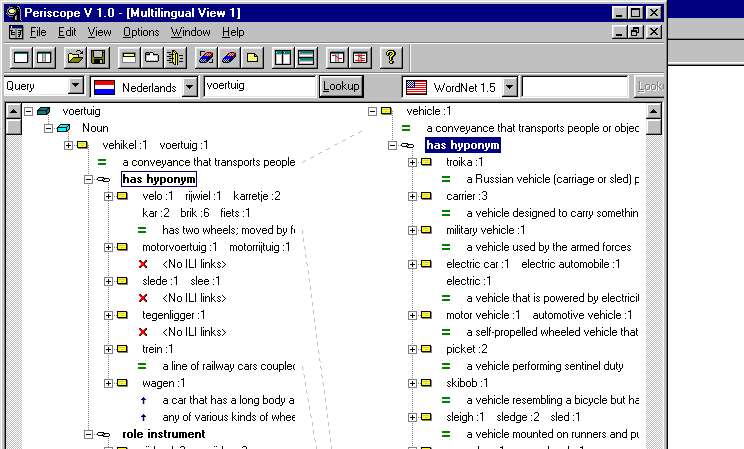Click the voertuig search input field
Image resolution: width=744 pixels, height=449 pixels.
coord(258,87)
